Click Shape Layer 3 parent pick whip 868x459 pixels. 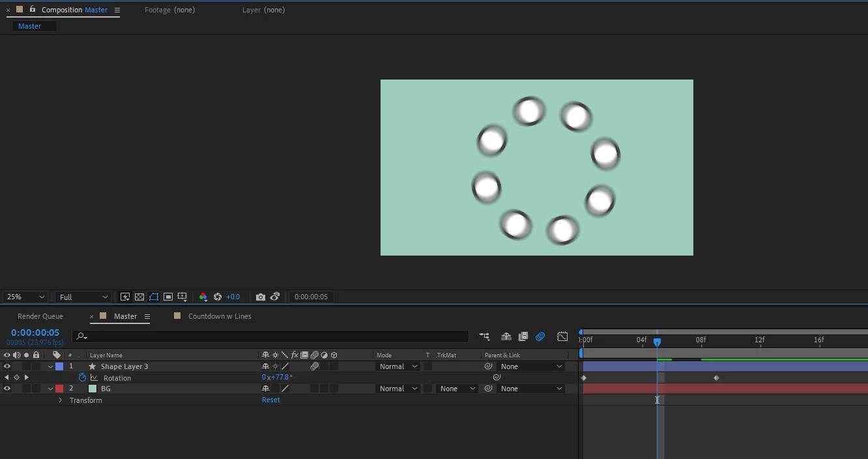488,366
